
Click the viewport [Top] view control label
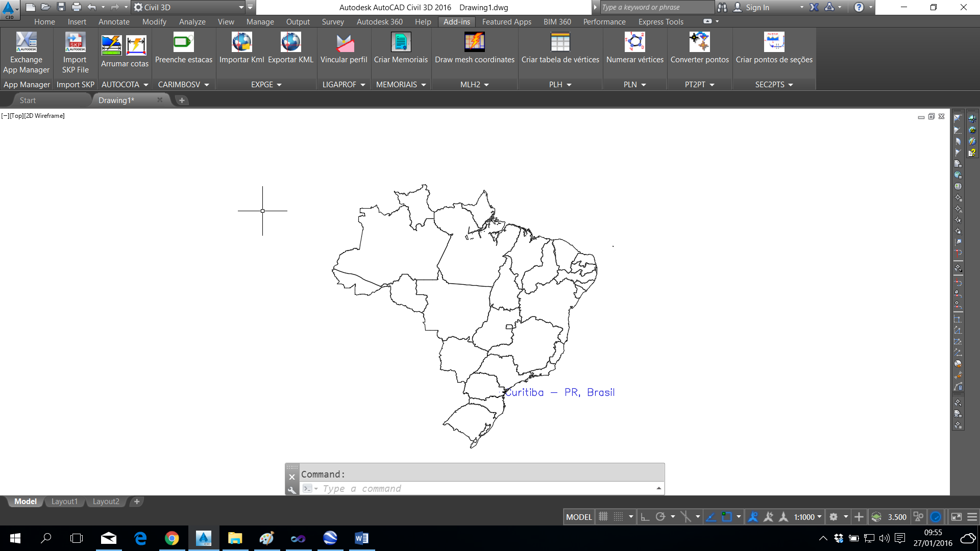(17, 116)
